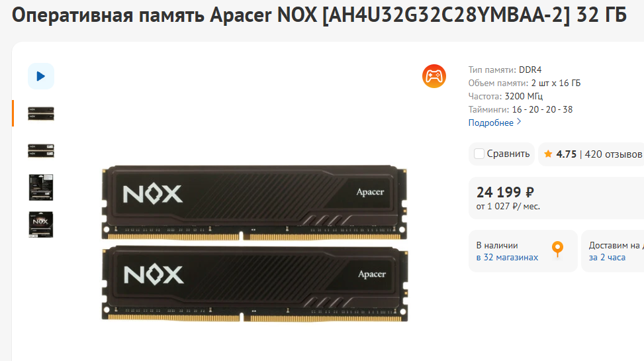
Task: Click the orange map pin store location icon
Action: tap(557, 249)
